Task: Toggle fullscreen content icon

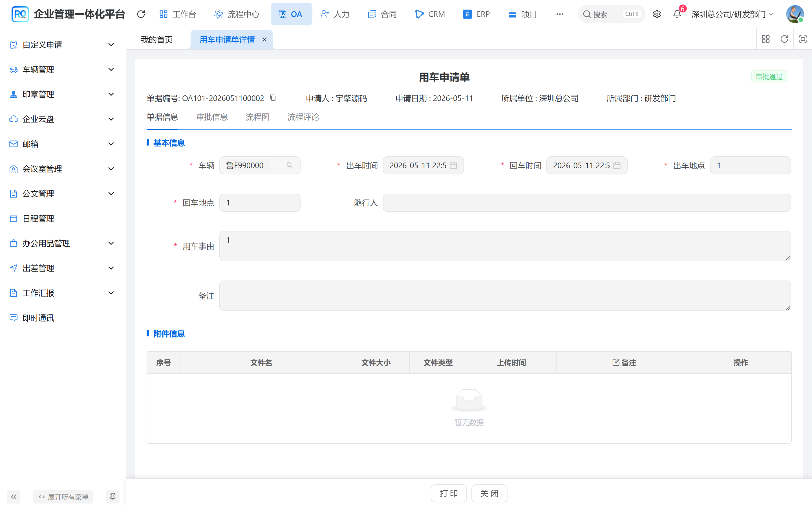Action: 803,39
